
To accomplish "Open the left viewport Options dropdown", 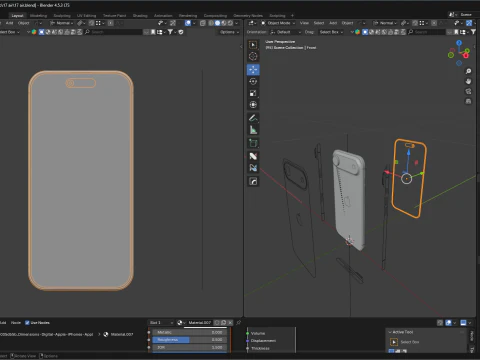I will click(229, 32).
